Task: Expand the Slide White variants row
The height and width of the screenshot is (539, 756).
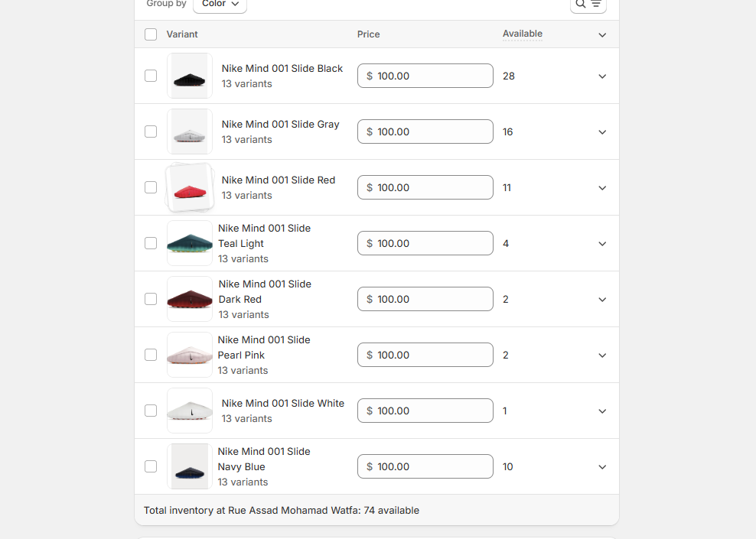Action: click(x=602, y=411)
